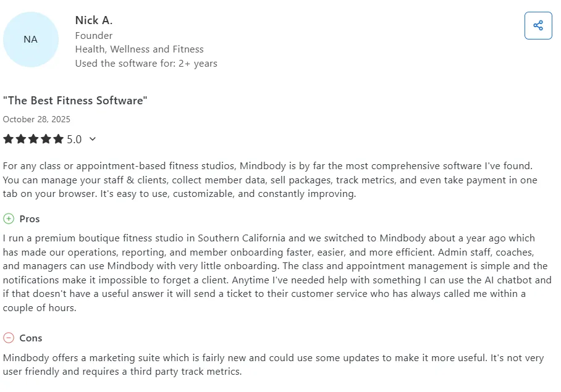Screen dimensions: 561x392
Task: Click the red minus icon beside Cons
Action: tap(8, 338)
